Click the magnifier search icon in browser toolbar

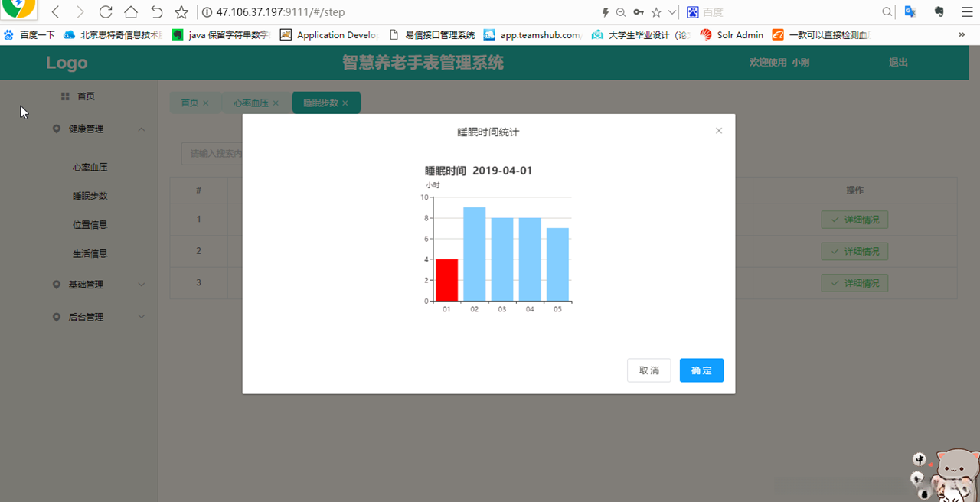click(886, 11)
